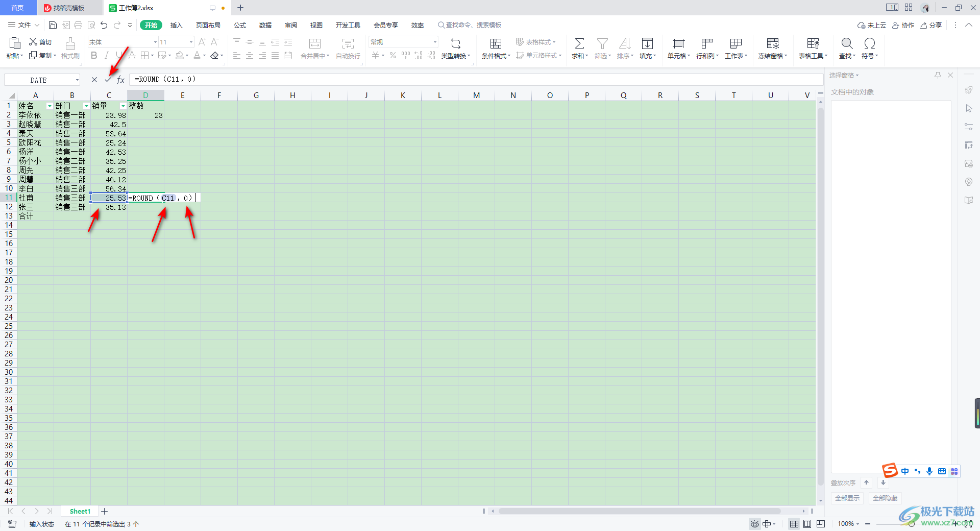
Task: Click the Undo arrow icon
Action: (x=104, y=25)
